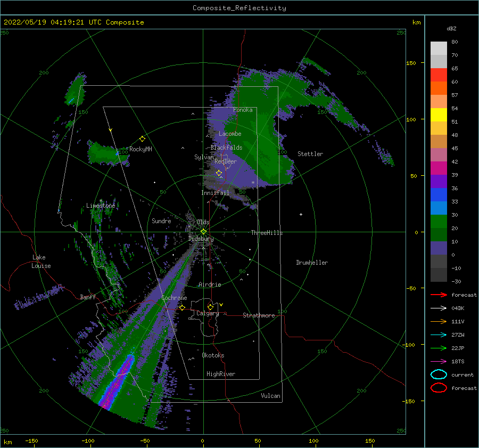
Task: Click the Ponoka city label
Action: (x=243, y=110)
